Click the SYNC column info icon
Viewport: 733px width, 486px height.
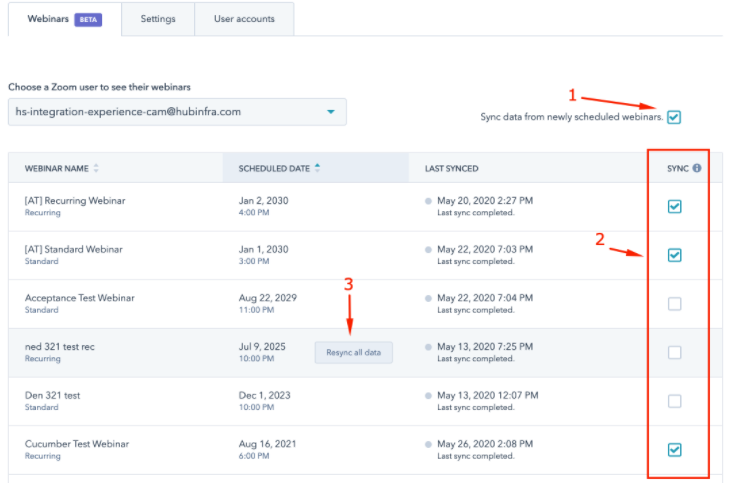point(697,168)
